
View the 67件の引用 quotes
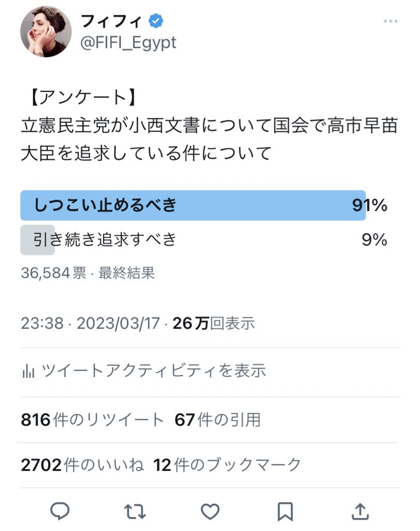click(x=217, y=420)
